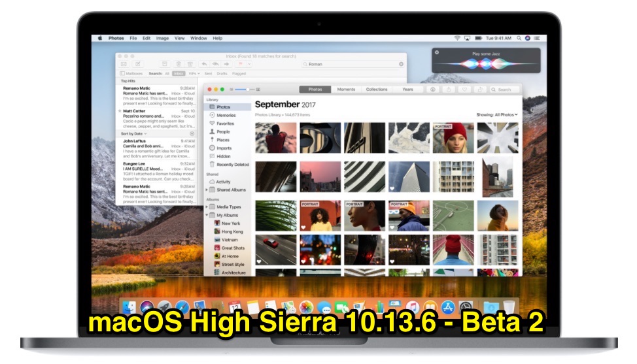The height and width of the screenshot is (364, 637).
Task: Switch to the Moments tab
Action: [x=346, y=90]
